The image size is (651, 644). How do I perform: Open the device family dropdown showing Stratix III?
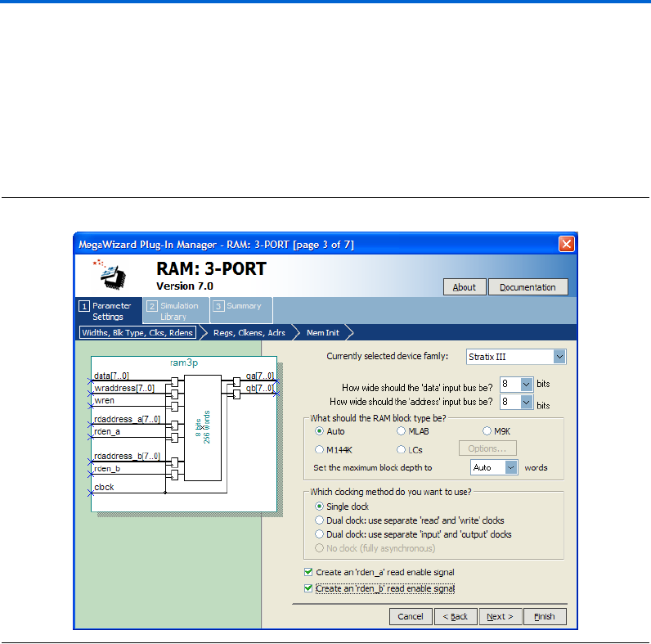559,357
